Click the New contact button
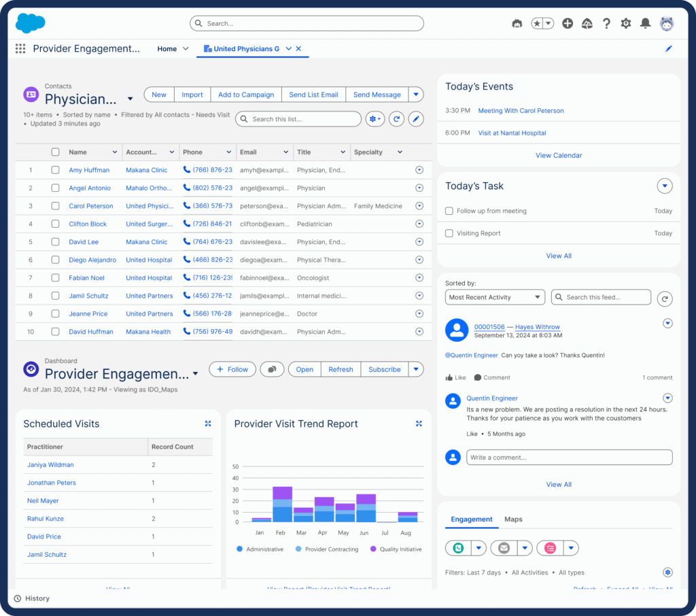The image size is (696, 616). (x=159, y=94)
